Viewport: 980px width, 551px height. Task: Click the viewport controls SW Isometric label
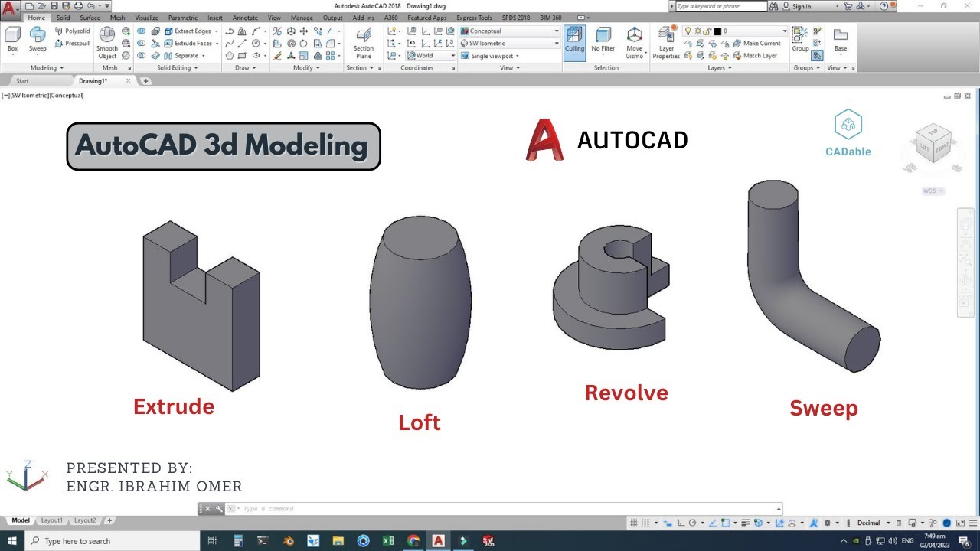(x=31, y=95)
